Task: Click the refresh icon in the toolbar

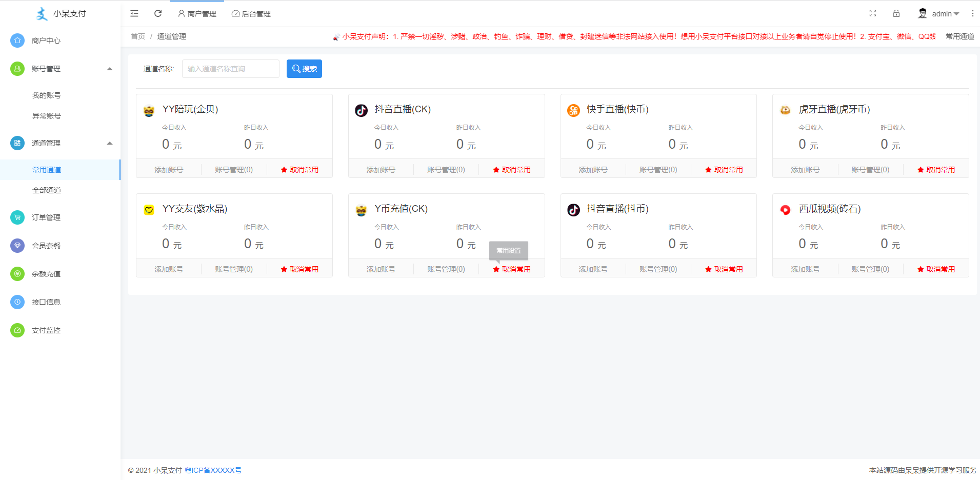Action: tap(158, 13)
